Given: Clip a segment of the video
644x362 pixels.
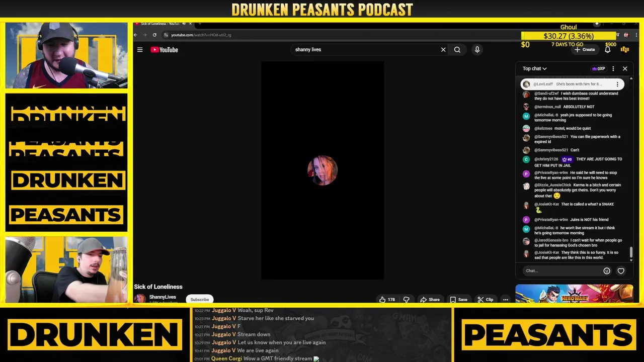Looking at the screenshot, I should (x=486, y=300).
